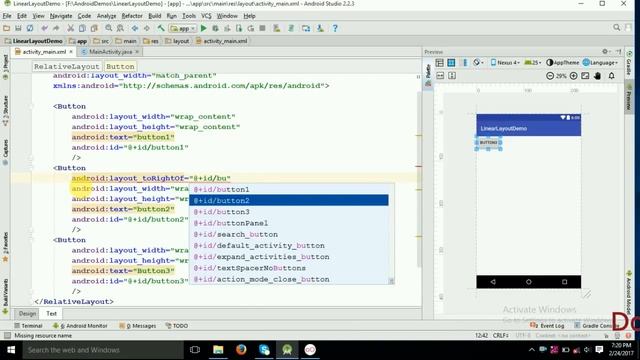Open File Explorer from the taskbar
Viewport: 640px width, 360px height.
[218, 350]
